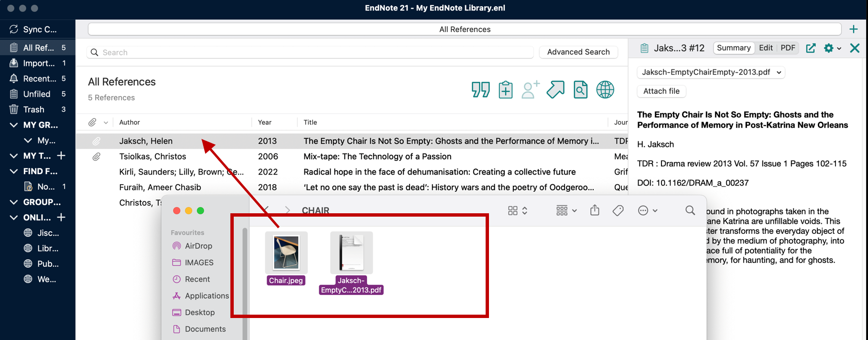
Task: Select the Furaih, Ameer Chasib reference
Action: 351,187
